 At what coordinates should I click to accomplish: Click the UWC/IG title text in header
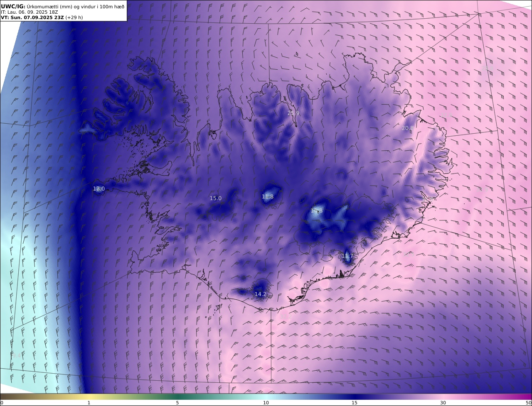click(x=13, y=6)
